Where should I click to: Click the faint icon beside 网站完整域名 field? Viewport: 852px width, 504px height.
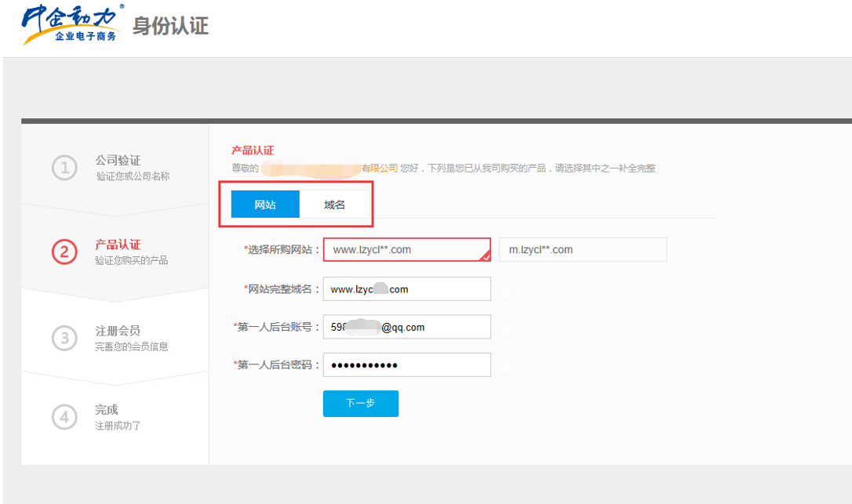pyautogui.click(x=507, y=290)
